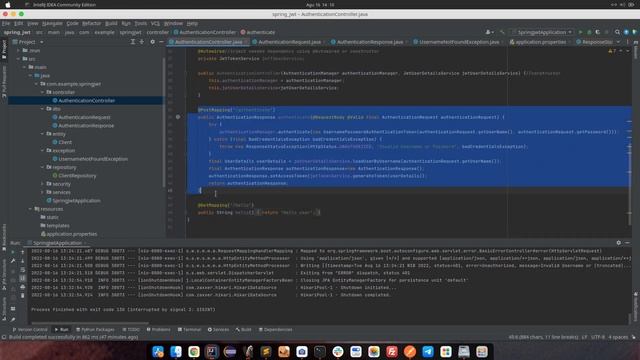
Task: Open the Tools menu
Action: (140, 24)
